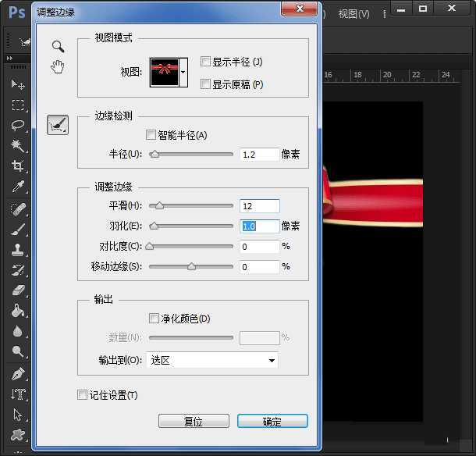Image resolution: width=476 pixels, height=456 pixels.
Task: Click the 移动边缘 slider handle
Action: (191, 266)
